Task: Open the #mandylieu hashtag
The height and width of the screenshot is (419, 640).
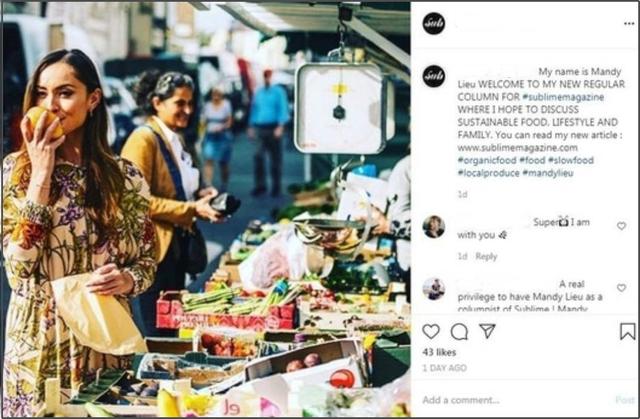Action: point(548,173)
